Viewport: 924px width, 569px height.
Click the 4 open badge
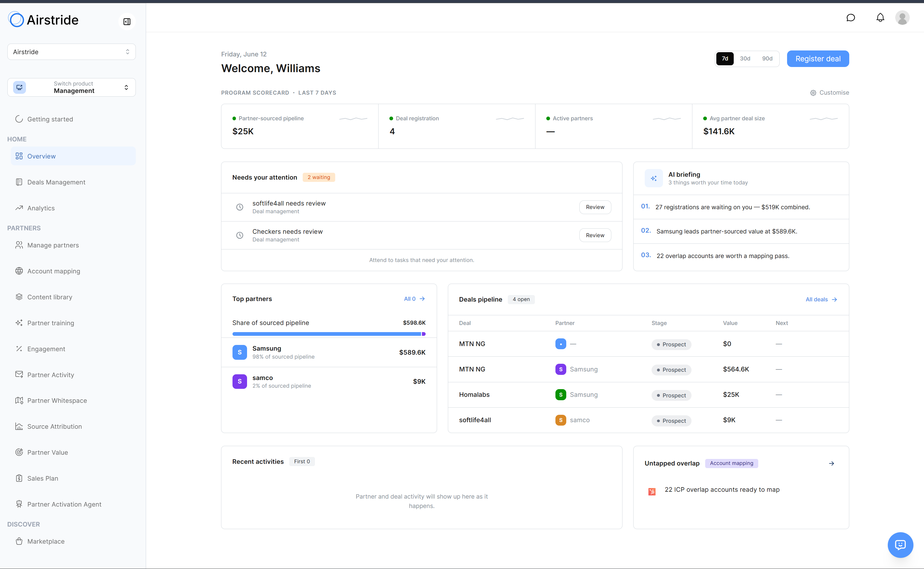point(521,299)
